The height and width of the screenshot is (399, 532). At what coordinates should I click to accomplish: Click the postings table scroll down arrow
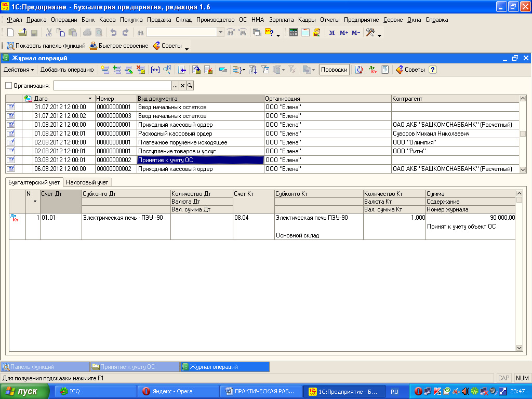[519, 348]
